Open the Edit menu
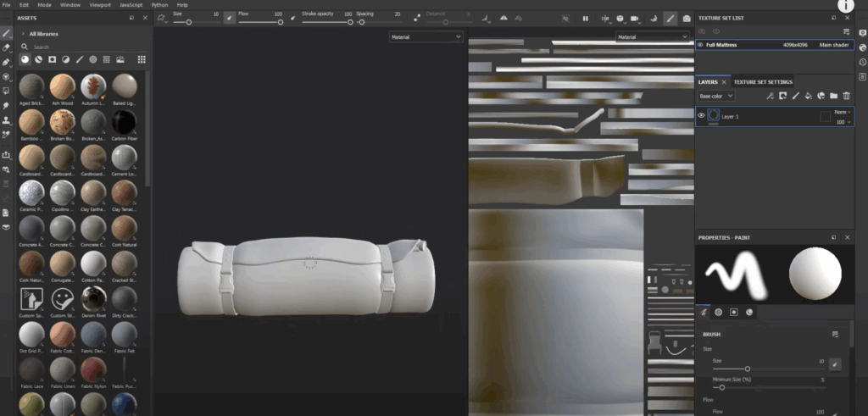Image resolution: width=868 pixels, height=416 pixels. coord(24,5)
